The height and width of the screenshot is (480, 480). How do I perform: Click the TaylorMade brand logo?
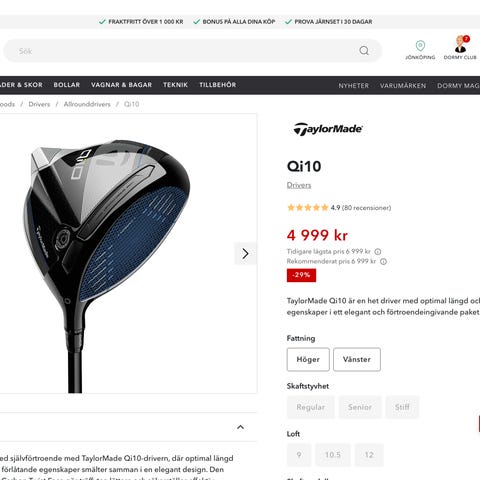click(x=328, y=129)
